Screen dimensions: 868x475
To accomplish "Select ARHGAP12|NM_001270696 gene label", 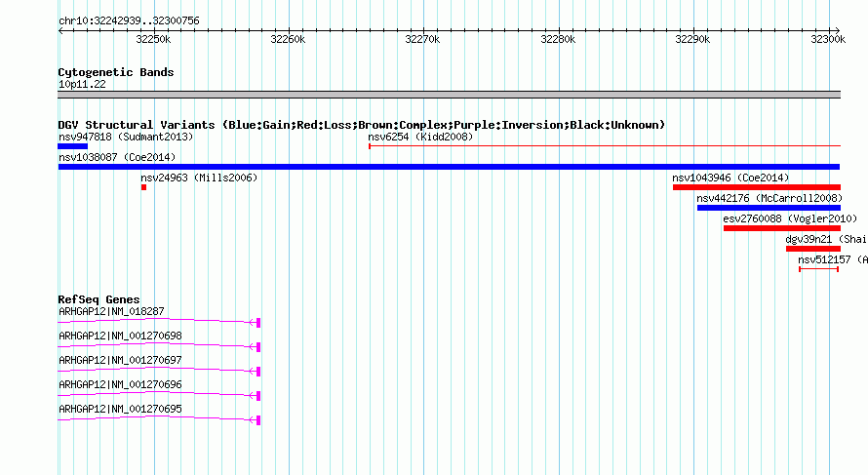I will coord(120,384).
